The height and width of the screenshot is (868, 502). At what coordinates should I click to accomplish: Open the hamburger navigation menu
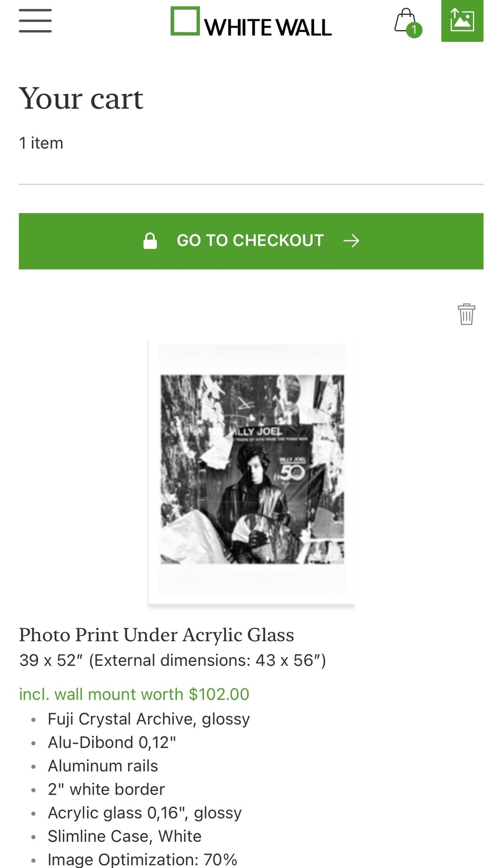(x=35, y=20)
